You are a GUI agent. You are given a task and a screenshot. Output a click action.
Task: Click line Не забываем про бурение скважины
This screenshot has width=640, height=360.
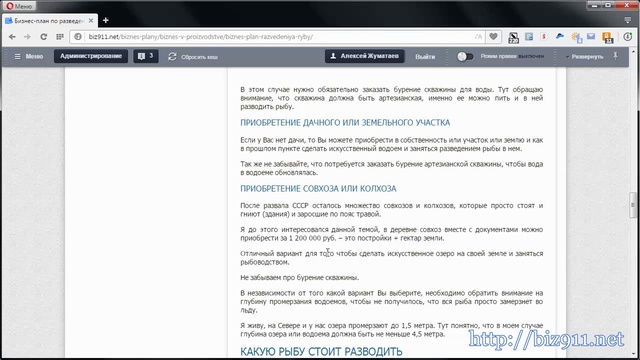(x=300, y=278)
